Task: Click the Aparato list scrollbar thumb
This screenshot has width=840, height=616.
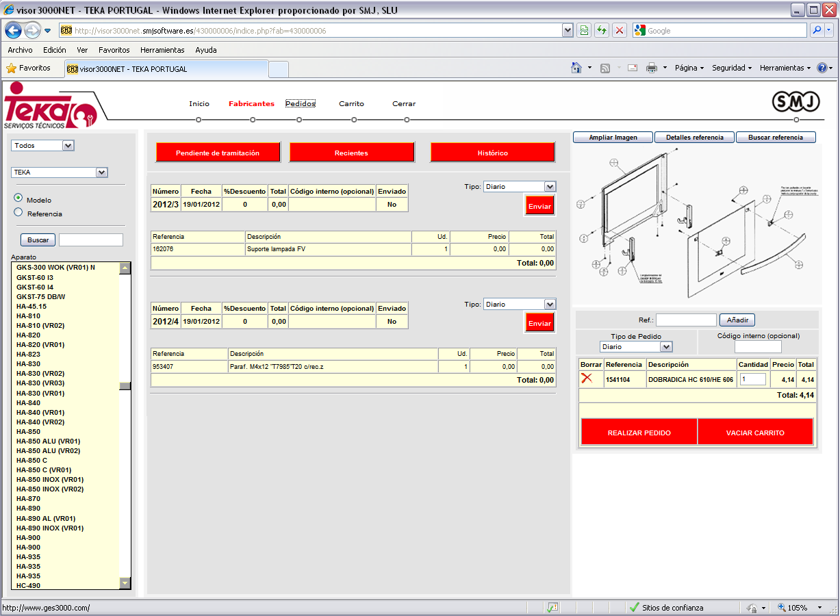Action: pos(125,386)
